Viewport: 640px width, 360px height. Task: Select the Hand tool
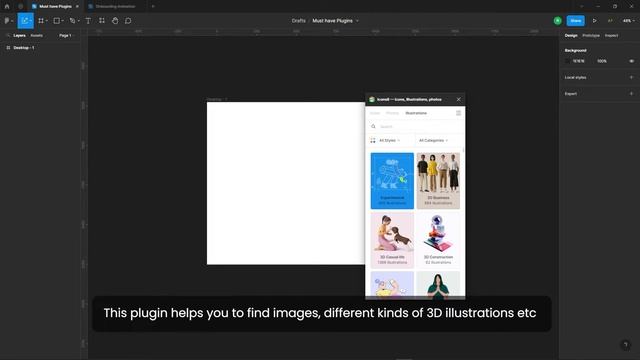click(x=115, y=20)
